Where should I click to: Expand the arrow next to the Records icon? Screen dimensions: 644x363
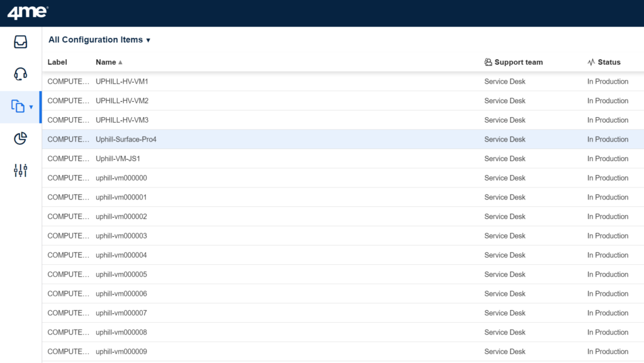30,108
